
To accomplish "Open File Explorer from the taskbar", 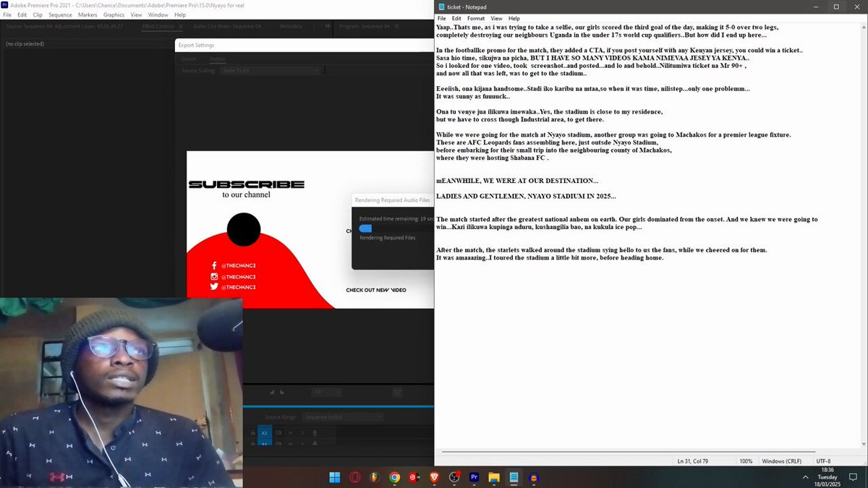I will 494,477.
